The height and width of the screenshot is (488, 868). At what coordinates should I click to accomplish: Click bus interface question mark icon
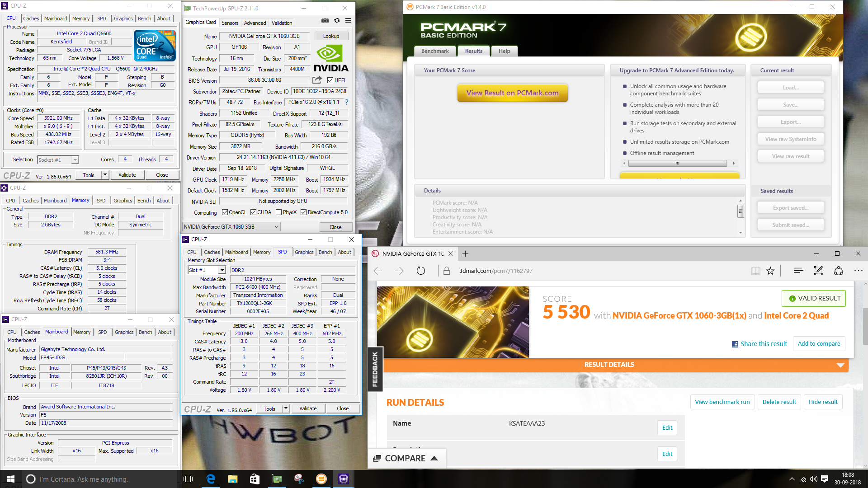347,102
